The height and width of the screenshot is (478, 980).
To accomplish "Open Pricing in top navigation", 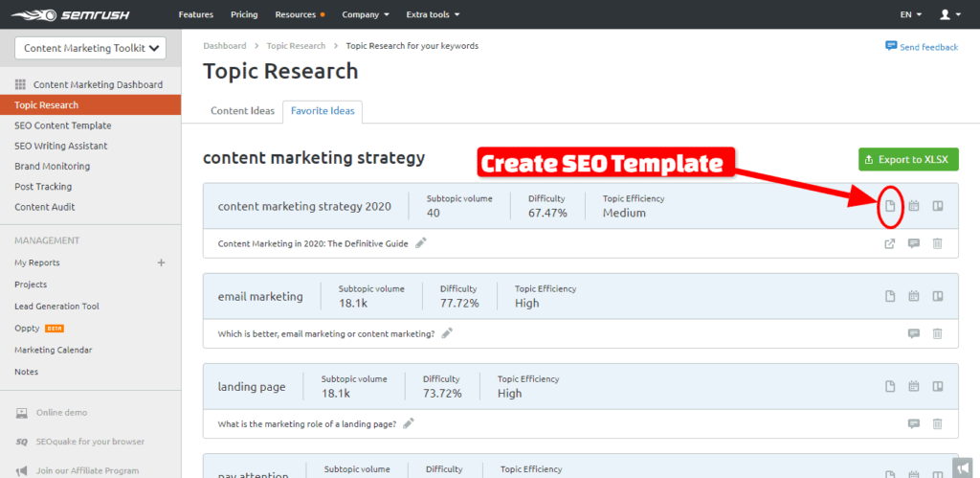I will 244,14.
